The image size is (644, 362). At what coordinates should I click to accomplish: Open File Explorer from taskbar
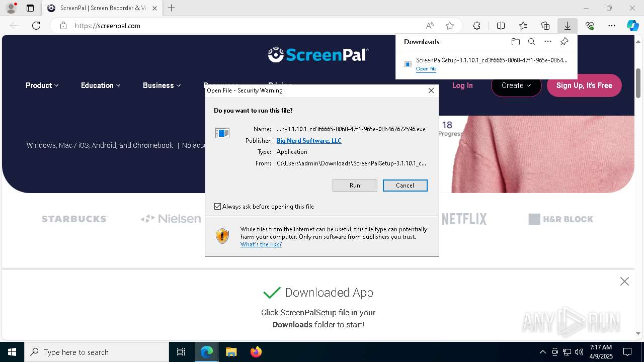231,352
